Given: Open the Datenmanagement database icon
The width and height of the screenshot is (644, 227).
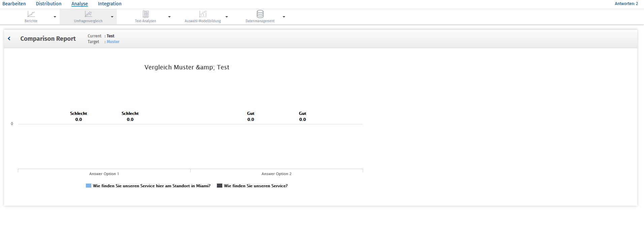Looking at the screenshot, I should click(x=260, y=14).
